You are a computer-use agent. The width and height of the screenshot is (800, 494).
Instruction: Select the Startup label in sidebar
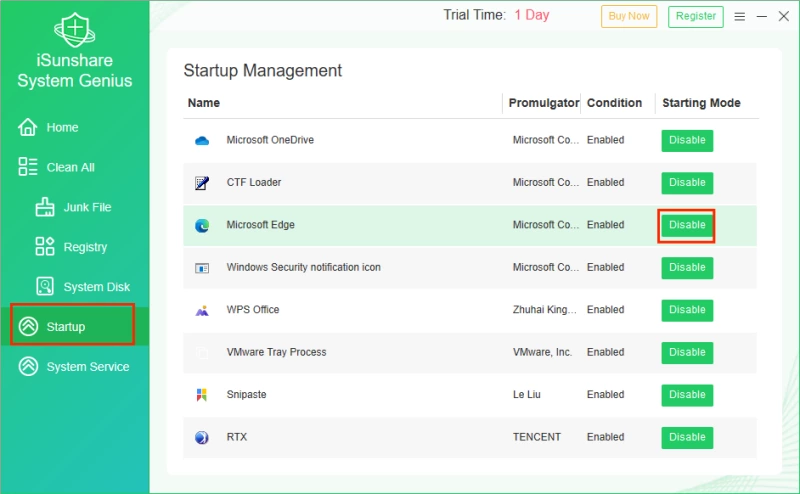click(66, 327)
